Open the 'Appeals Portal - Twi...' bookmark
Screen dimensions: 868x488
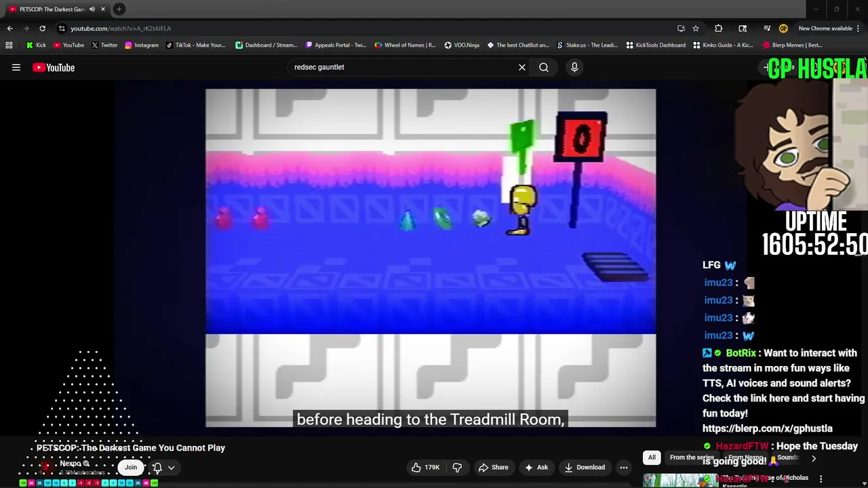pyautogui.click(x=336, y=45)
